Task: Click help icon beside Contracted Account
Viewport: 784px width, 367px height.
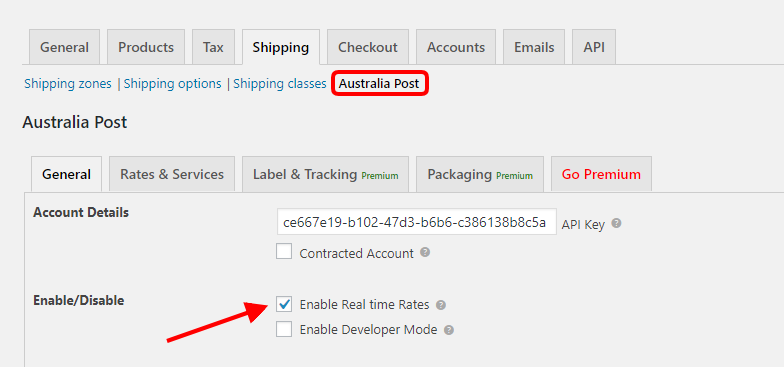Action: click(x=425, y=252)
